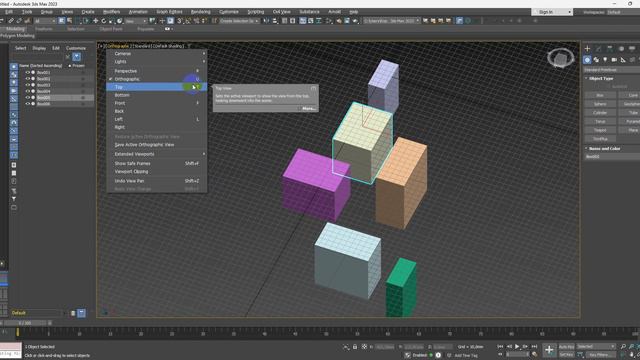
Task: Open the Sign In dropdown
Action: (x=552, y=12)
